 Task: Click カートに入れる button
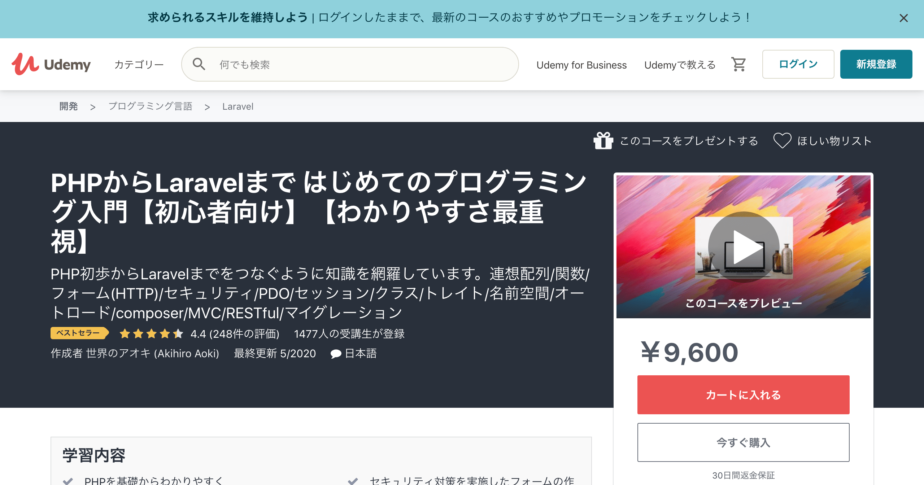click(743, 395)
